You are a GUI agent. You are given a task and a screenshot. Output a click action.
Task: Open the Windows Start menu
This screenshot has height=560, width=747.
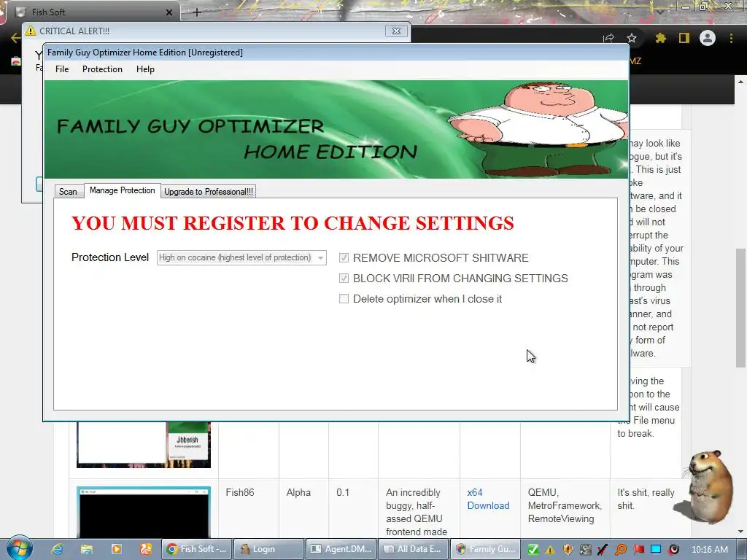point(20,548)
